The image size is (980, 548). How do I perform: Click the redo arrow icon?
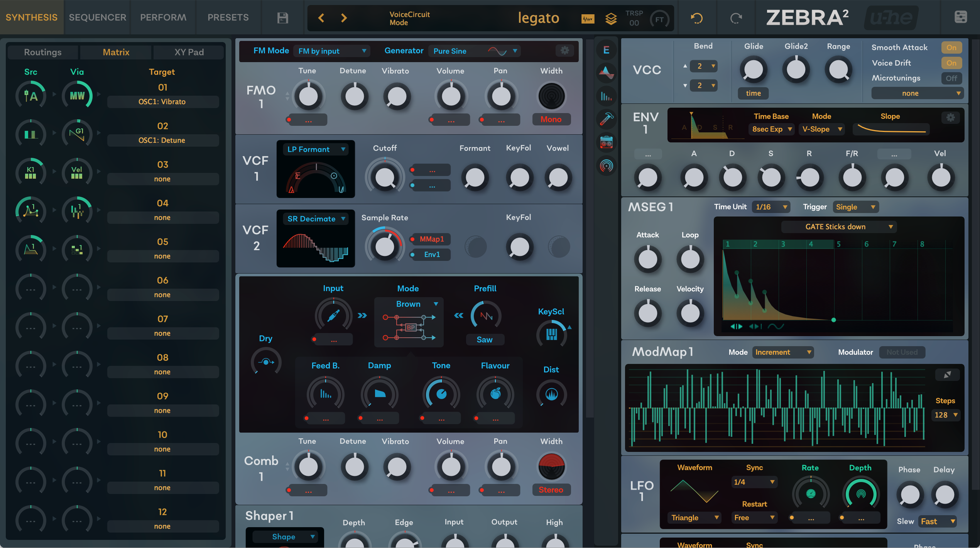coord(736,18)
